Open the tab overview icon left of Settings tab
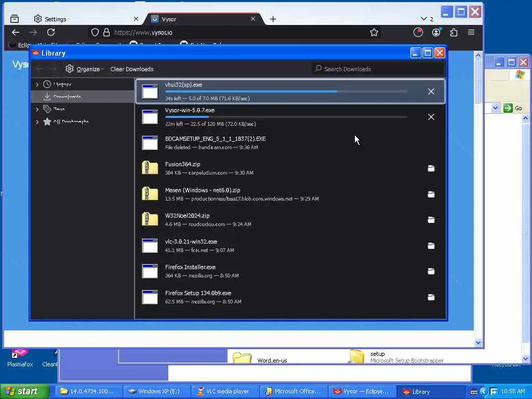 point(15,19)
